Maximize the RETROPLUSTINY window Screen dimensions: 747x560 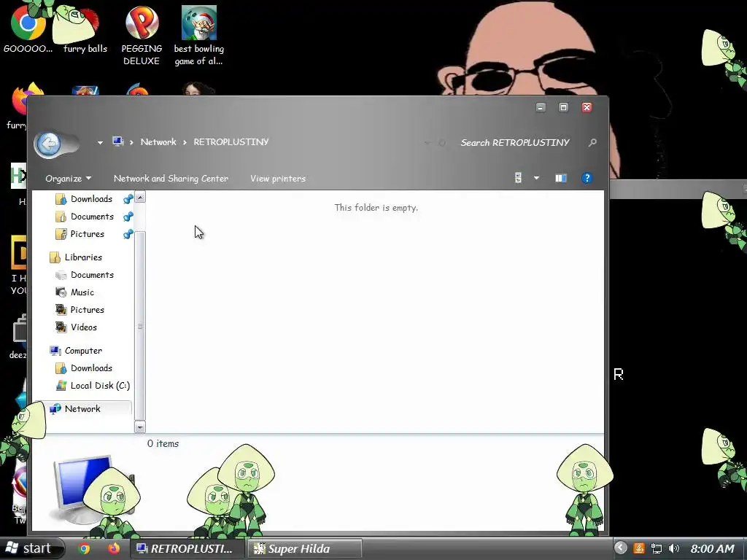tap(564, 108)
